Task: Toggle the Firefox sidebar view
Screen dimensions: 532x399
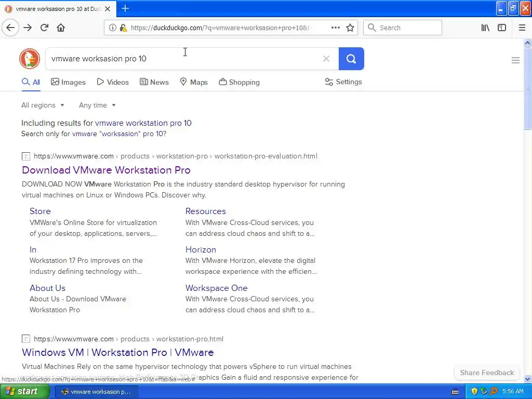Action: [x=502, y=28]
